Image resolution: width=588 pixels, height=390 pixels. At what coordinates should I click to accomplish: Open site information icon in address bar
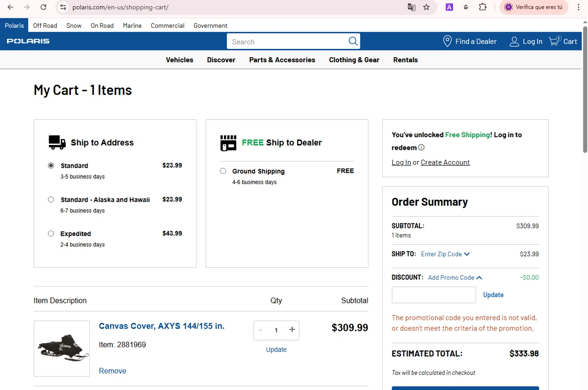[63, 7]
